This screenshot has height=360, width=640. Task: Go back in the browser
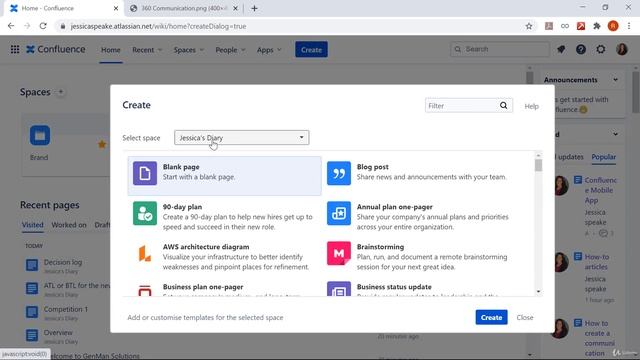[11, 26]
